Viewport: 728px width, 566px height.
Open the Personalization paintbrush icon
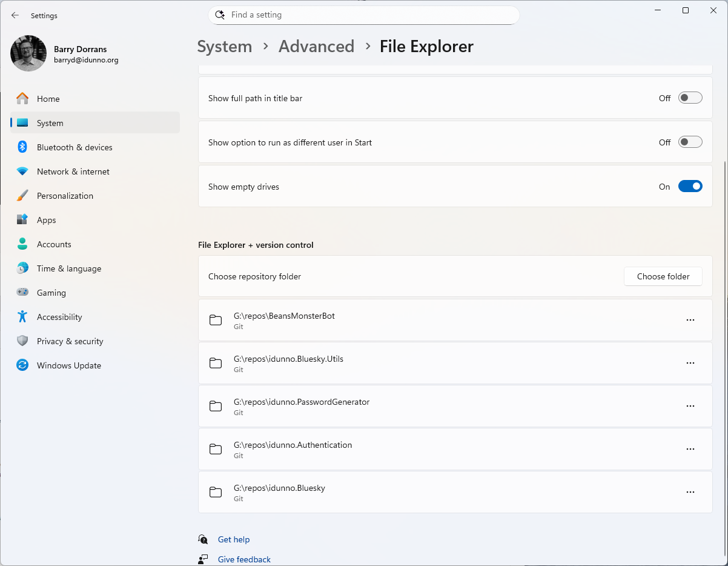[22, 196]
